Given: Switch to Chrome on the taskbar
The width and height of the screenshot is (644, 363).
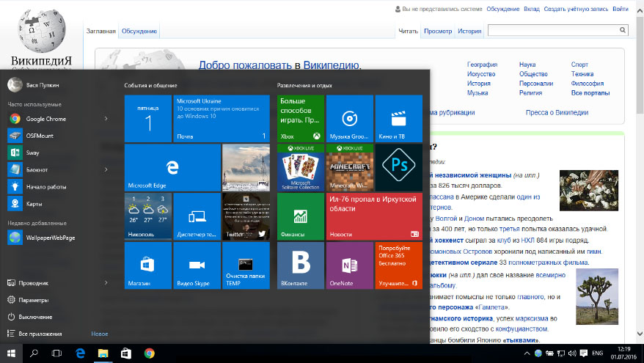Looking at the screenshot, I should (x=149, y=353).
